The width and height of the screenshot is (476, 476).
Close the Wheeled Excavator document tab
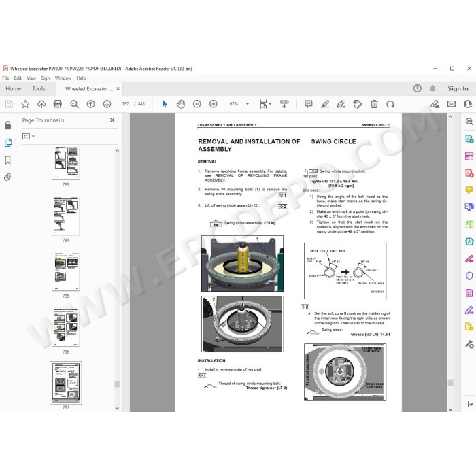click(118, 88)
